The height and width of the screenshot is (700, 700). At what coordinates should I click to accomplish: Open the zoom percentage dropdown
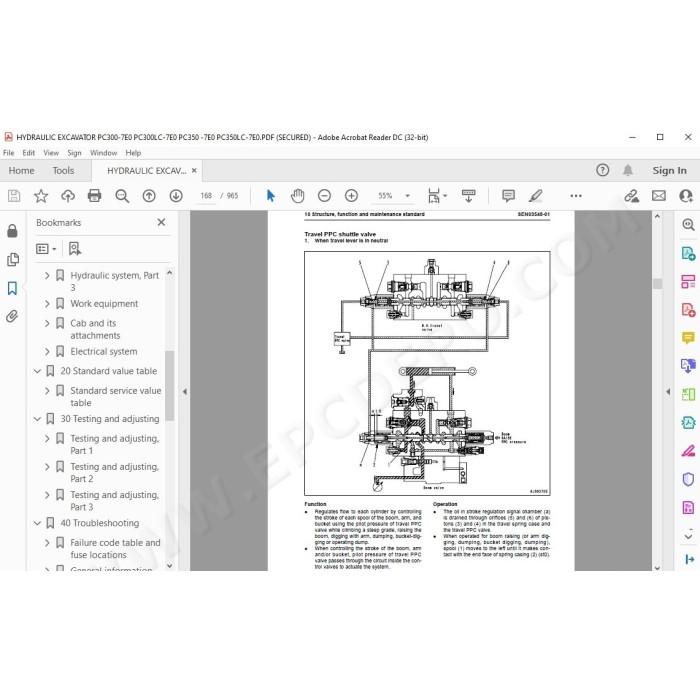[407, 196]
